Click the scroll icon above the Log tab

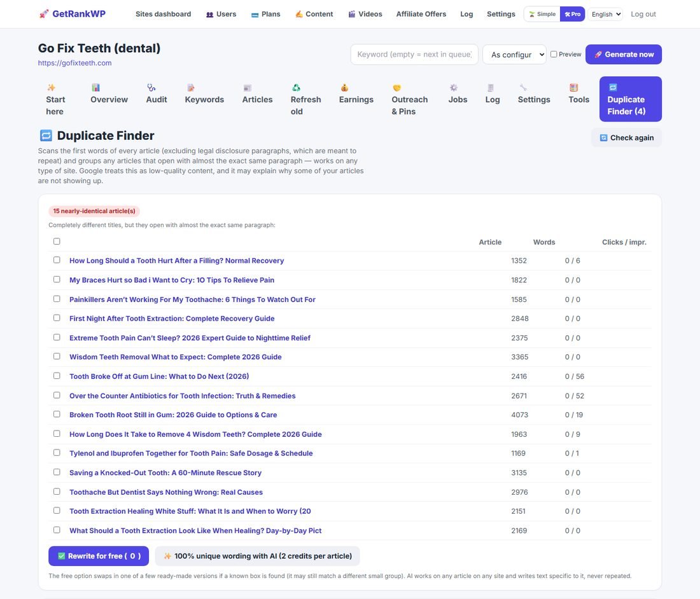[491, 87]
